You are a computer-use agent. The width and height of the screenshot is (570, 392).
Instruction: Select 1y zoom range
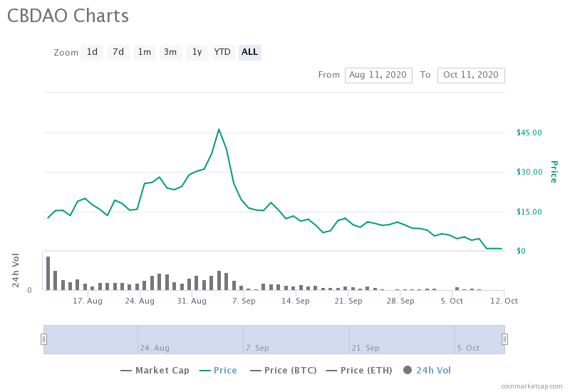(197, 52)
